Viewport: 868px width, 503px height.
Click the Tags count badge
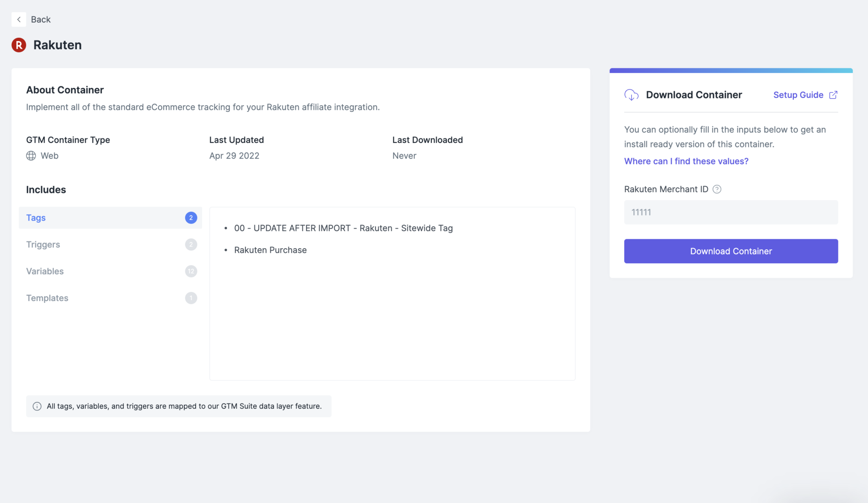[x=191, y=218]
